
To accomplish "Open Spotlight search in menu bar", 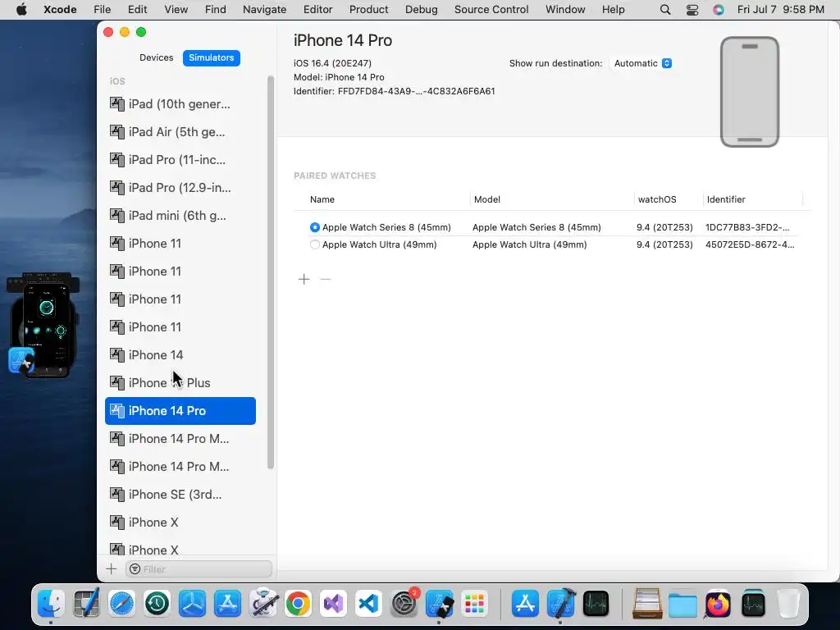I will click(665, 10).
